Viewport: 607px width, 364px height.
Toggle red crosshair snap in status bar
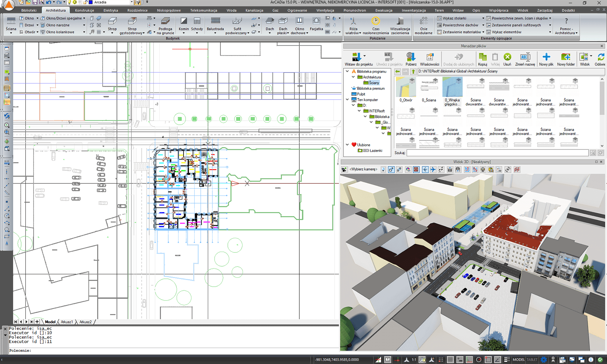[x=397, y=359]
